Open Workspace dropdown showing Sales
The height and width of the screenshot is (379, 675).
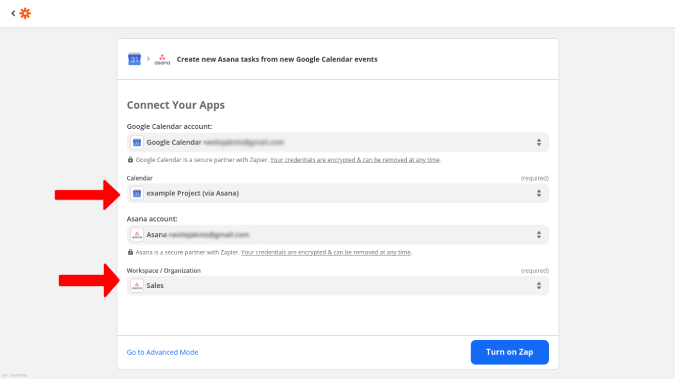point(338,286)
